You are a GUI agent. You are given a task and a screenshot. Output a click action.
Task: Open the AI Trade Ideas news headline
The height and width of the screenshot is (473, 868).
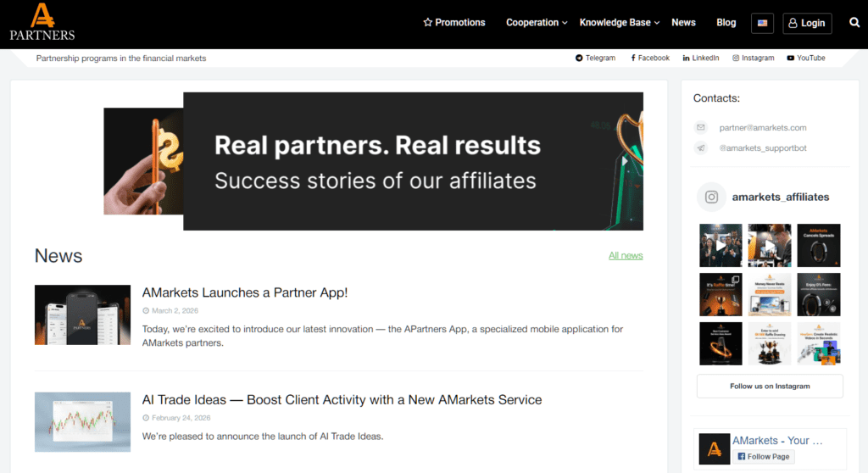point(342,400)
